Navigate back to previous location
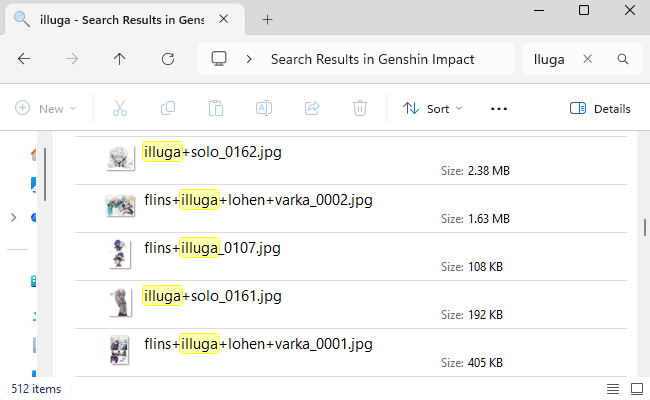Viewport: 650px width, 400px height. pyautogui.click(x=24, y=59)
